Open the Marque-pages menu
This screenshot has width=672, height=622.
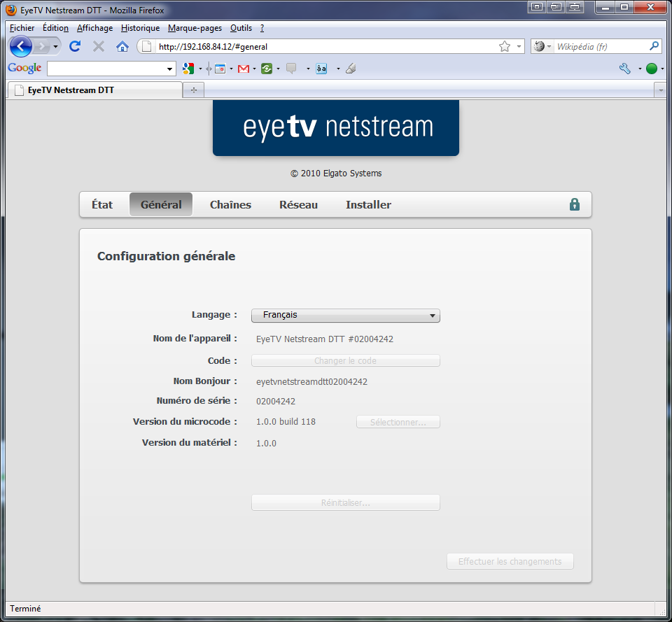click(195, 28)
